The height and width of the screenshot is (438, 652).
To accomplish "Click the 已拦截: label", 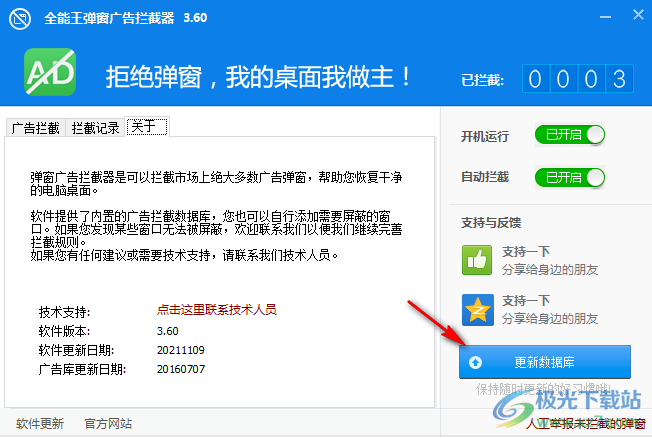I will [x=482, y=80].
